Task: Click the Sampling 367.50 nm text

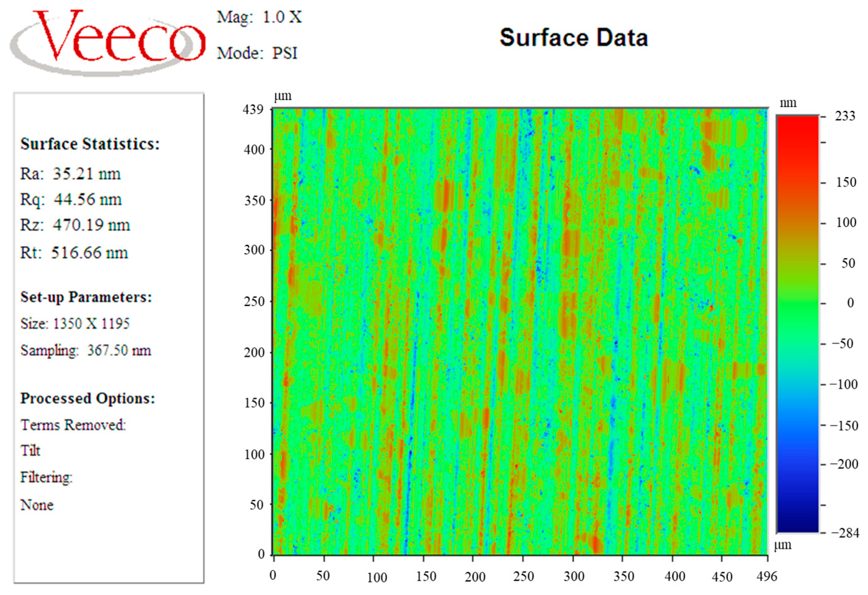Action: [86, 351]
